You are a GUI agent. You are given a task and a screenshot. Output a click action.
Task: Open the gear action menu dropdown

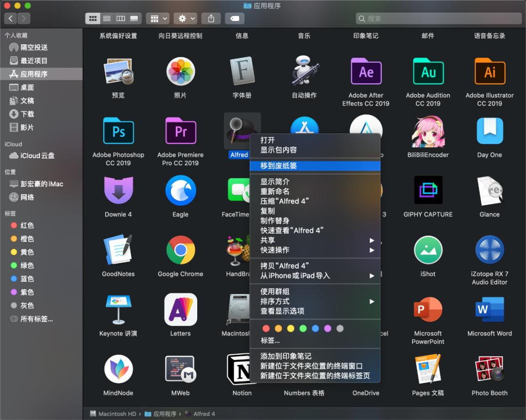click(186, 18)
